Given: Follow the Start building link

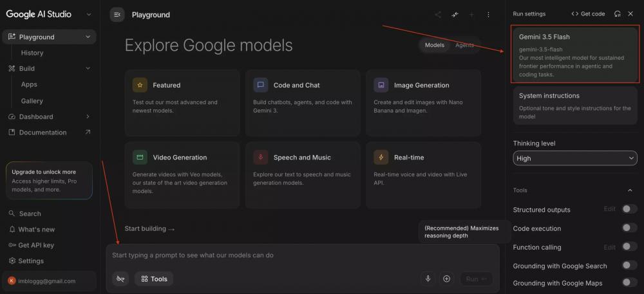Looking at the screenshot, I should (x=150, y=229).
